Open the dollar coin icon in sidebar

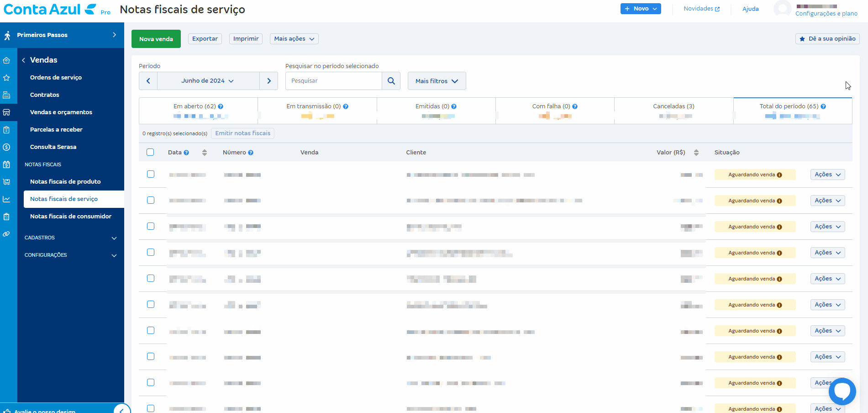(6, 147)
